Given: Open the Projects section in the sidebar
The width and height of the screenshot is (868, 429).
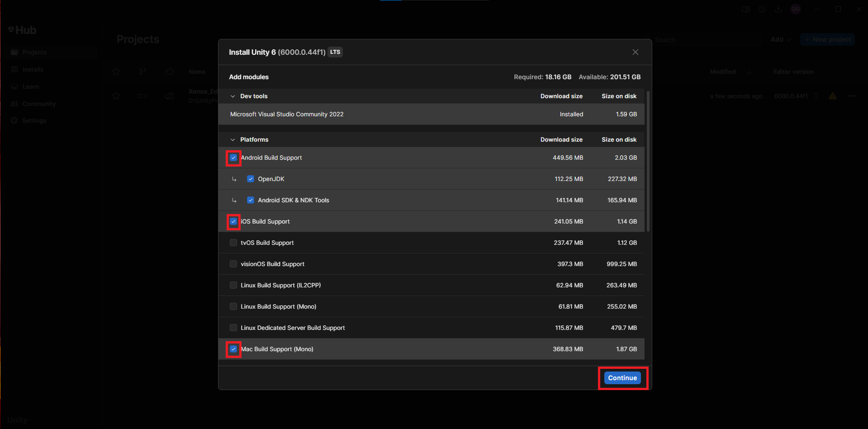Looking at the screenshot, I should (x=34, y=52).
